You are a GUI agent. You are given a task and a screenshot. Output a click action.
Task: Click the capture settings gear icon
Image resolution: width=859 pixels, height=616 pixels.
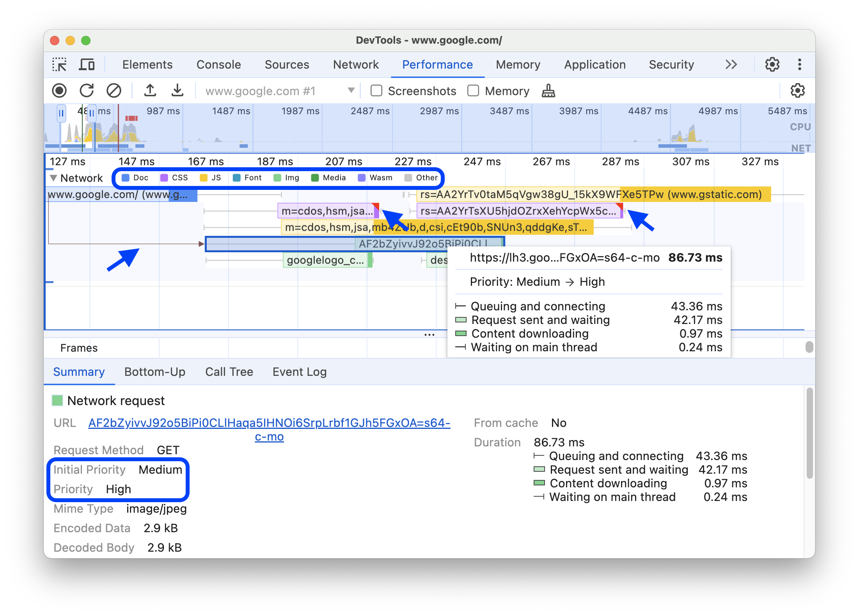(798, 90)
